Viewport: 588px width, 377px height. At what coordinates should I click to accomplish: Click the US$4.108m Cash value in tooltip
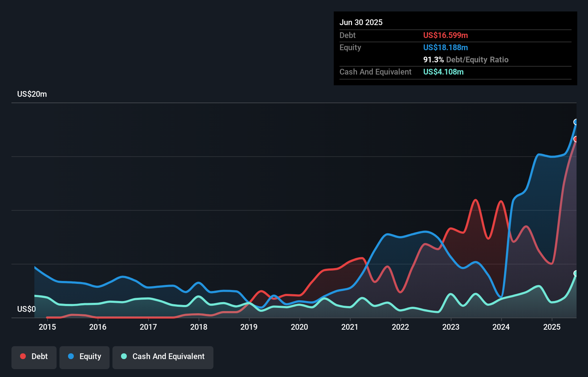click(x=443, y=72)
